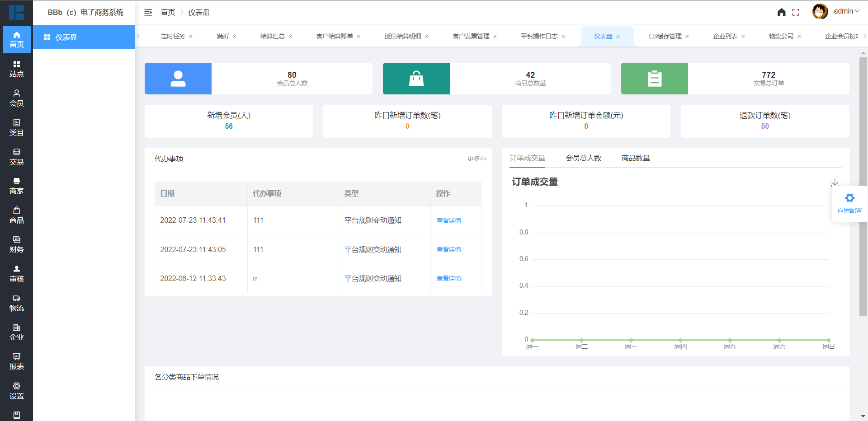Open 应用配置 gear settings panel
The height and width of the screenshot is (421, 868).
point(849,204)
